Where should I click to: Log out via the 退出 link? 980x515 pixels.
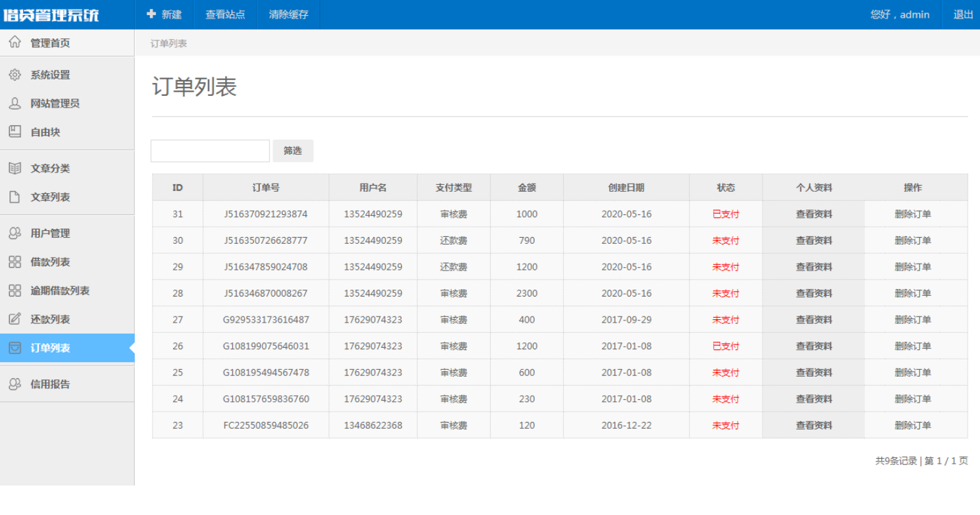tap(962, 14)
